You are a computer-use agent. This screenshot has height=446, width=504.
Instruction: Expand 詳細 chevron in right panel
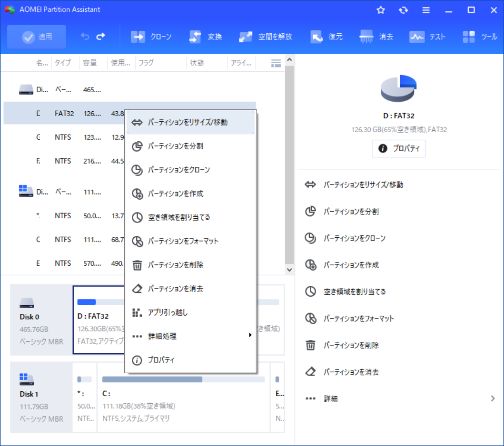(x=493, y=398)
